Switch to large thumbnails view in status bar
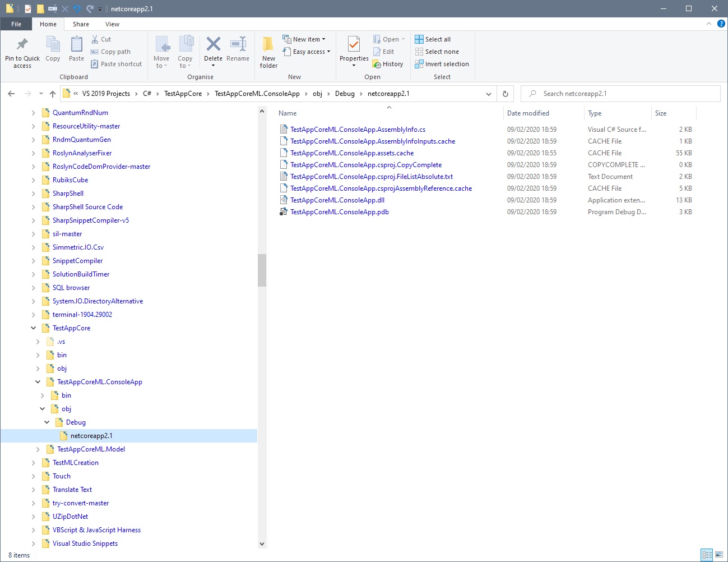 (x=720, y=555)
